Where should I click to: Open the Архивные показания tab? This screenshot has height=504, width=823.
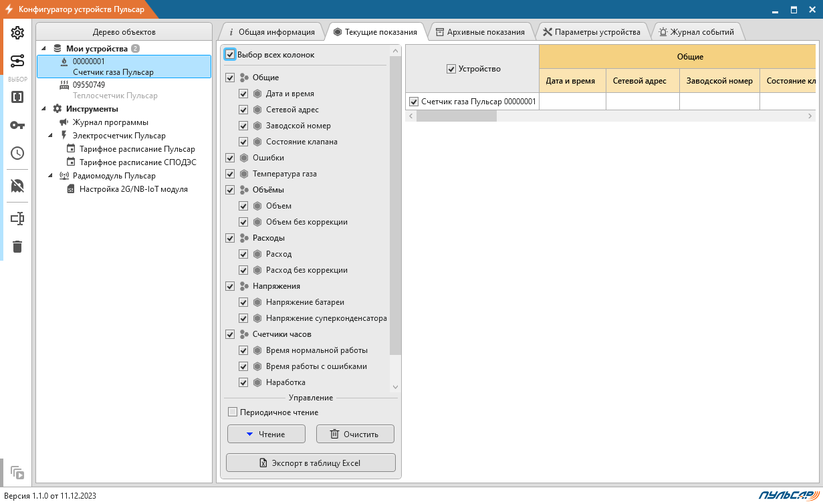pyautogui.click(x=480, y=31)
